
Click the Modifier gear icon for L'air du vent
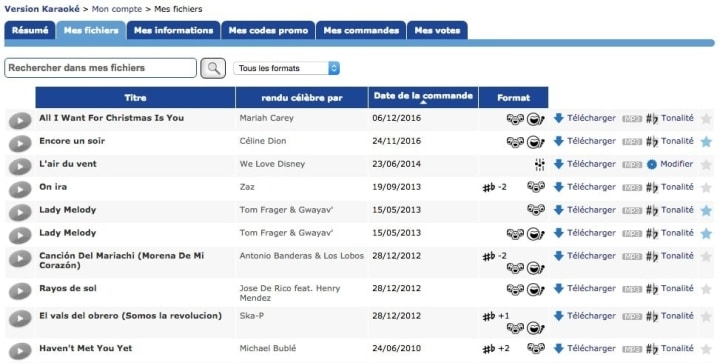(652, 164)
